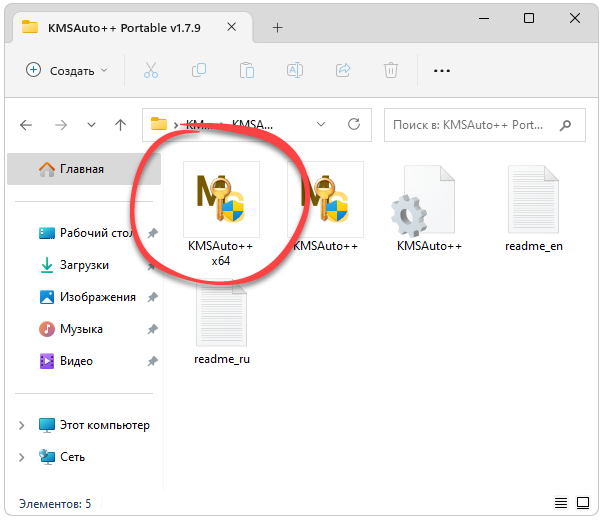Open Музыка in sidebar

tap(71, 329)
